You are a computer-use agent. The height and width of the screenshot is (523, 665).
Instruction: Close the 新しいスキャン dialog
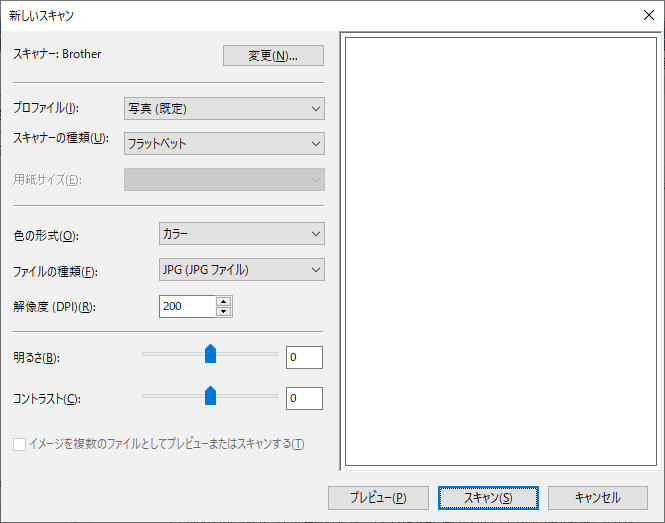[x=648, y=15]
